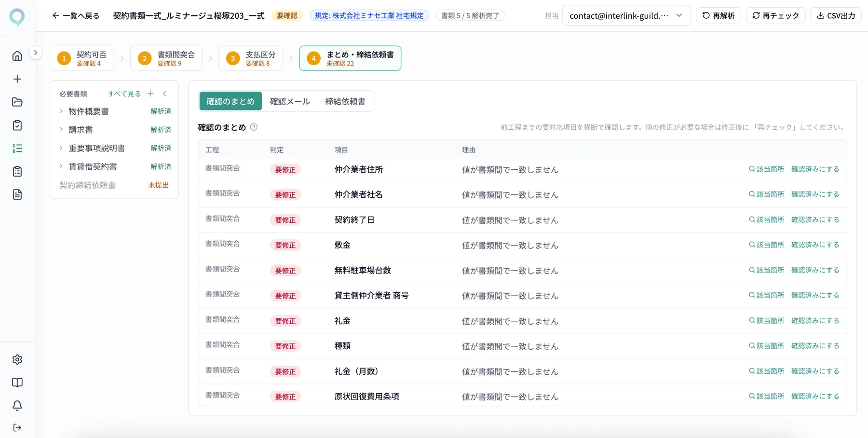
Task: Click すべて見る link
Action: (x=124, y=94)
